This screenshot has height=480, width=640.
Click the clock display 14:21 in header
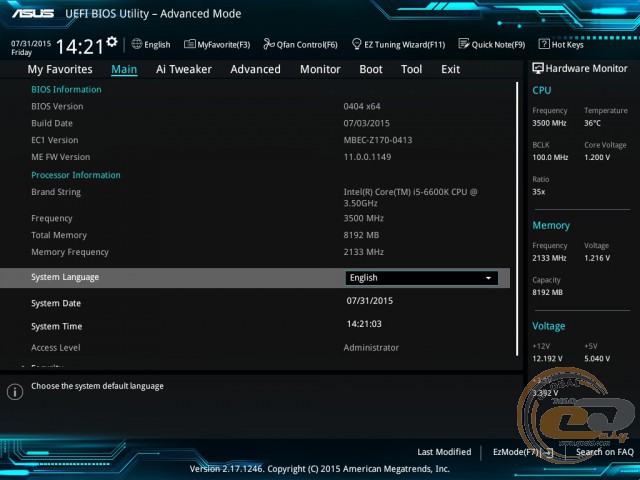(80, 46)
